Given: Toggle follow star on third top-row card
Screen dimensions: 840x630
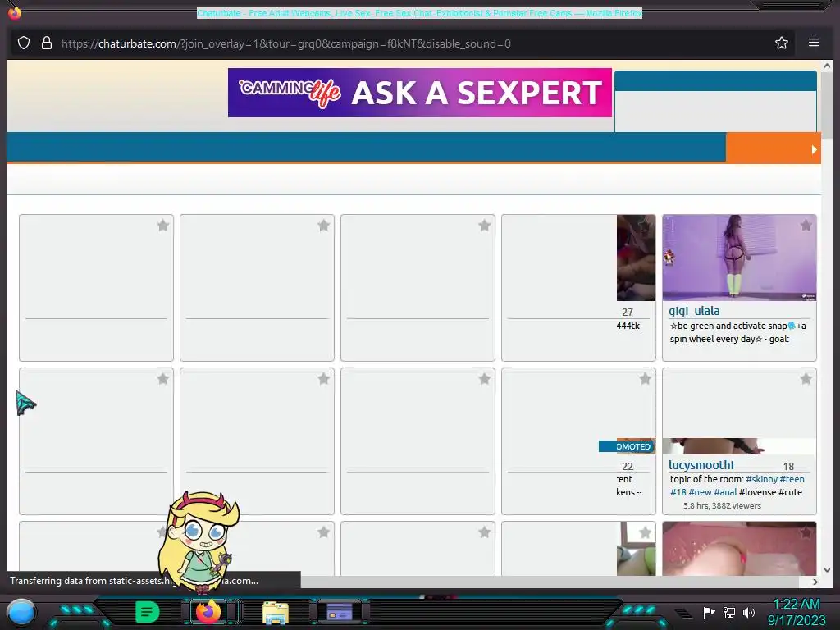Looking at the screenshot, I should 484,226.
